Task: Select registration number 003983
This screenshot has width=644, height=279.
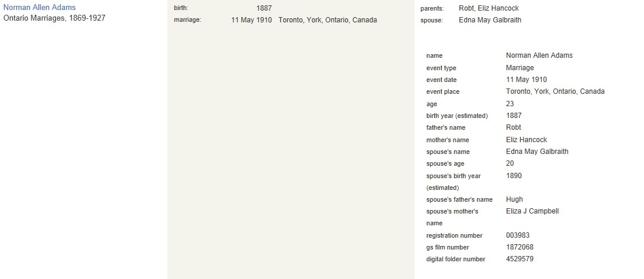Action: pos(518,235)
